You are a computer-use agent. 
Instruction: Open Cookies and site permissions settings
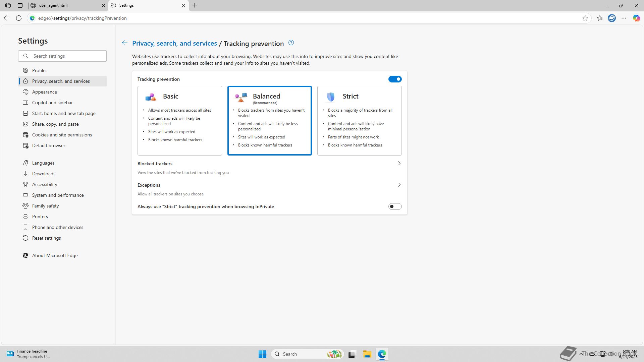pos(62,135)
